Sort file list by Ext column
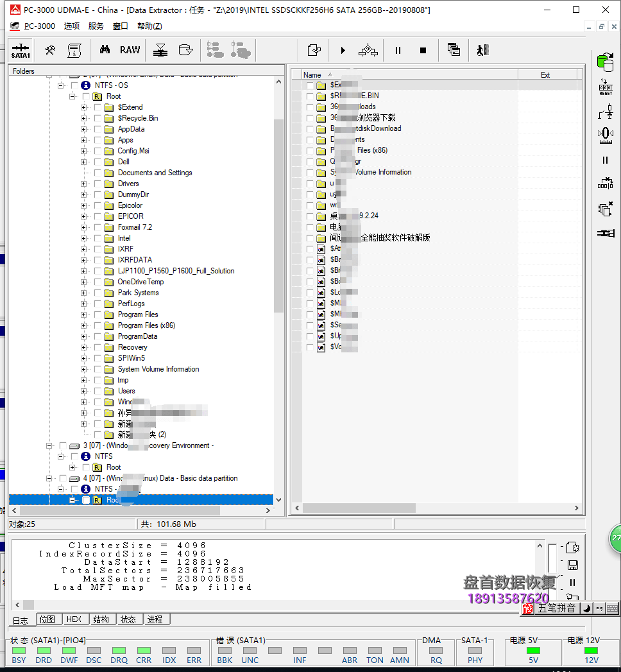Viewport: 621px width, 672px height. coord(547,74)
